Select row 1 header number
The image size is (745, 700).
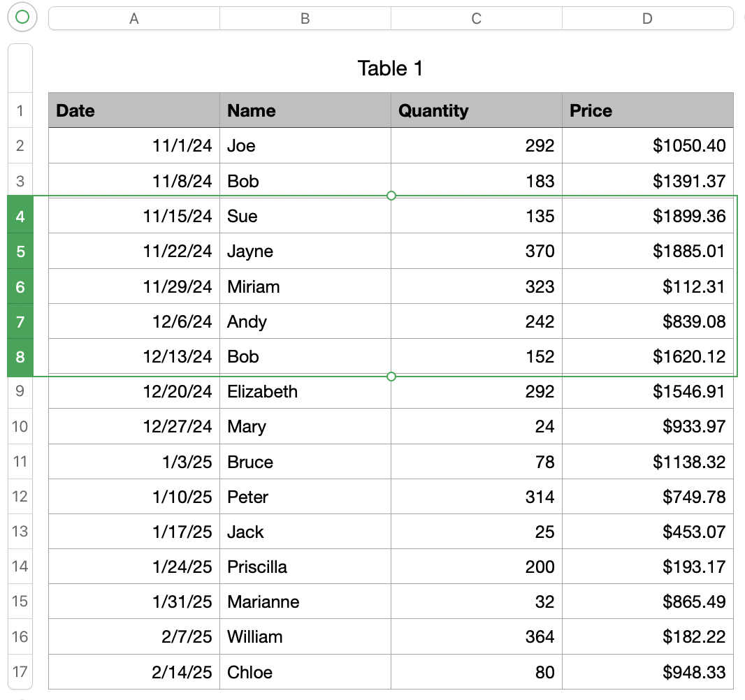pyautogui.click(x=20, y=110)
